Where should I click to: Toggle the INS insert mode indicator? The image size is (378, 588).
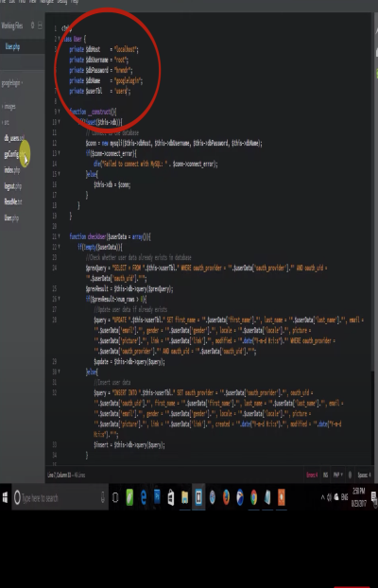(x=325, y=476)
